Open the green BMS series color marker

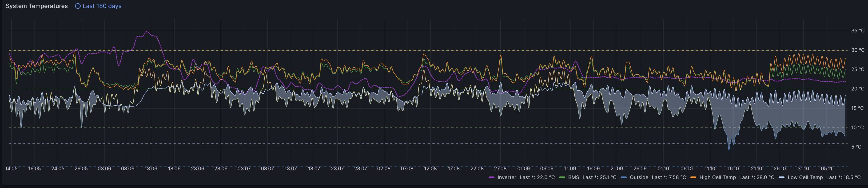pos(562,178)
